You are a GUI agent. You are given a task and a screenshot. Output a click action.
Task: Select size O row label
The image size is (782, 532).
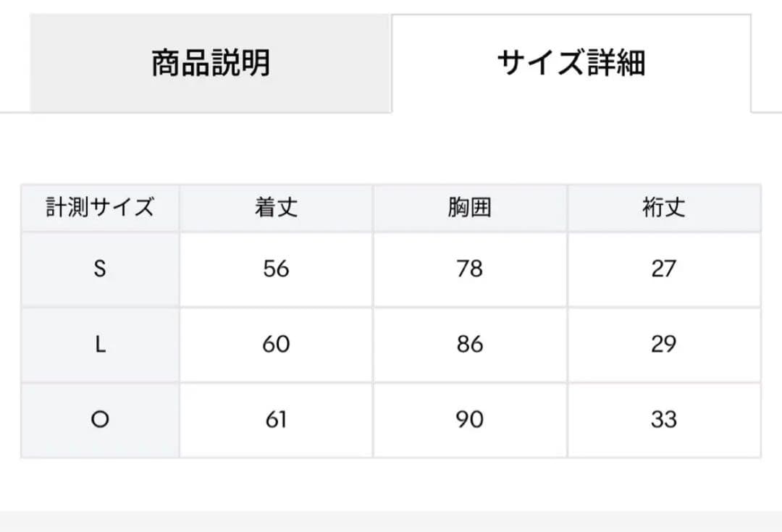coord(99,419)
